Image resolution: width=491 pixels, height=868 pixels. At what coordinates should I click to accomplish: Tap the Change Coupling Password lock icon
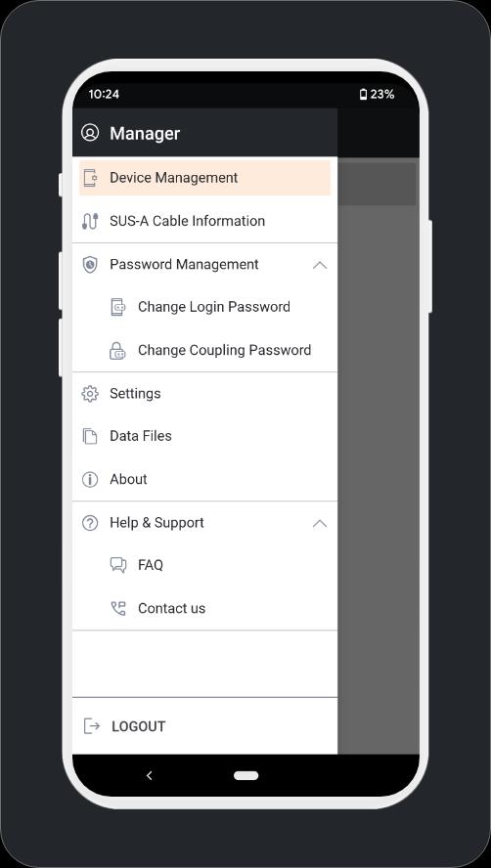click(x=117, y=350)
